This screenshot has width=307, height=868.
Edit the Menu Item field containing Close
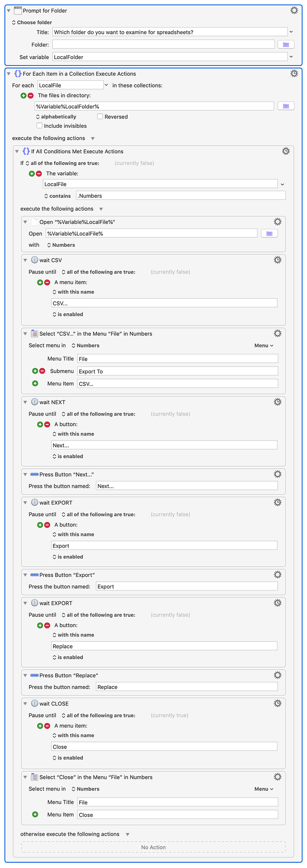178,815
